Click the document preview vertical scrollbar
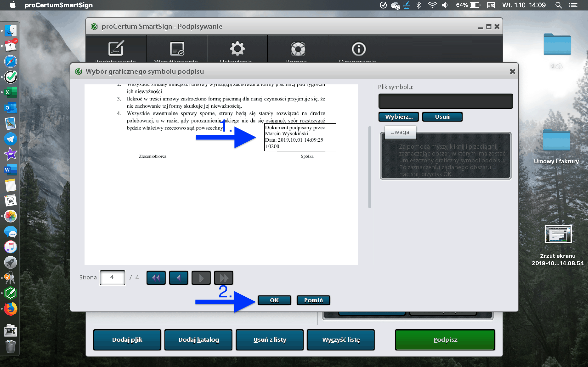Viewport: 588px width, 367px height. [370, 167]
